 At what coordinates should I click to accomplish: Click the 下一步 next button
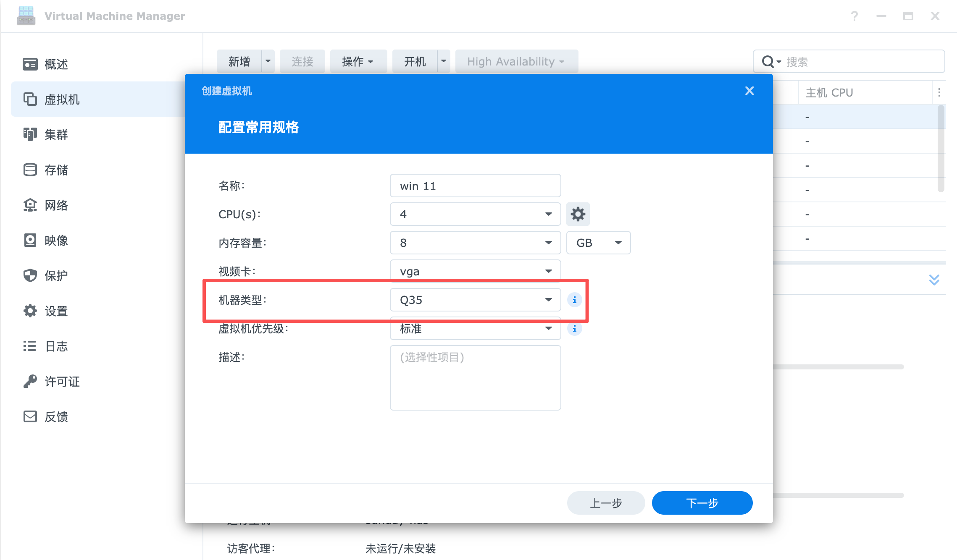click(702, 502)
